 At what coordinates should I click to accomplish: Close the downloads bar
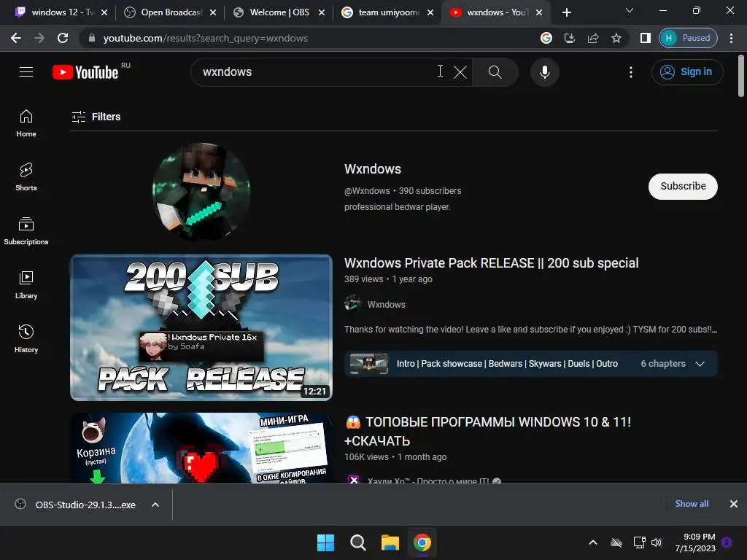734,504
